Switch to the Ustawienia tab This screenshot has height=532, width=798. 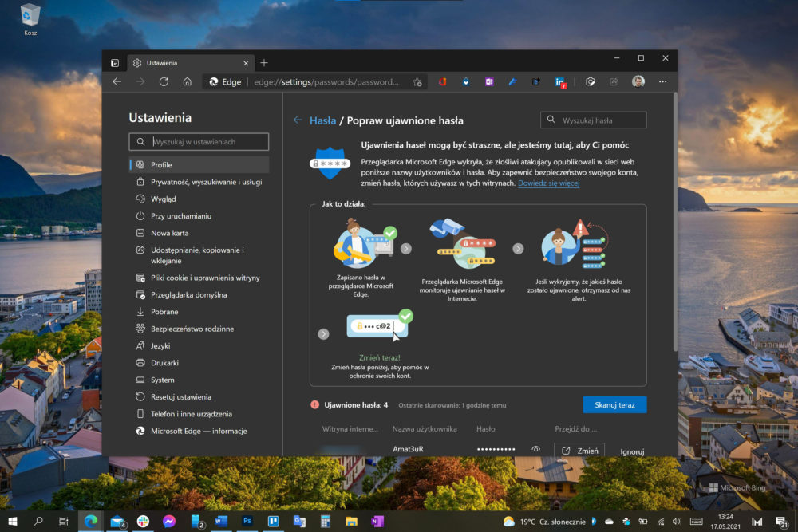tap(190, 63)
